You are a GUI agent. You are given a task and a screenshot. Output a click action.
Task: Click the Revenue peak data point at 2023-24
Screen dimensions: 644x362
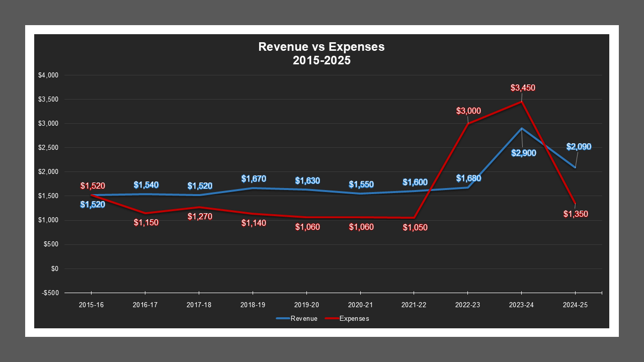(x=522, y=128)
